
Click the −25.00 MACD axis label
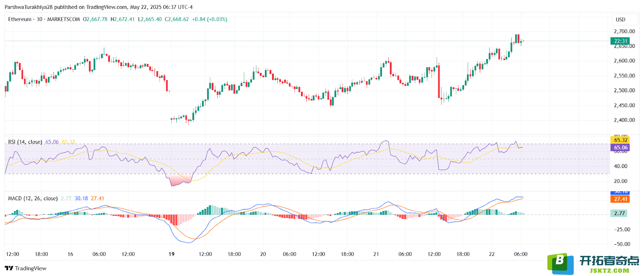pos(622,229)
